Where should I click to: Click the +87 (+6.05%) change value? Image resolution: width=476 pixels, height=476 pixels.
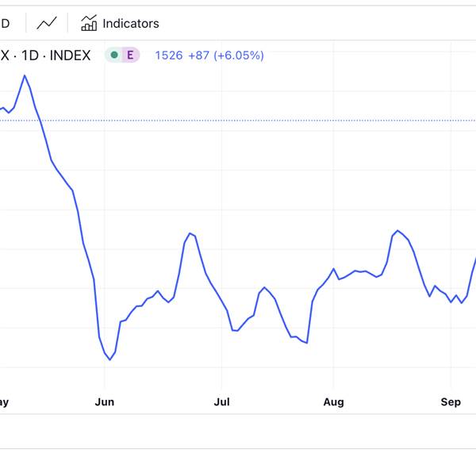click(226, 56)
